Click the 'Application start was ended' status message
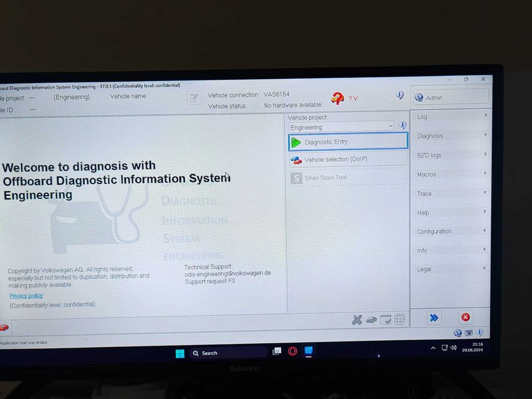The image size is (532, 399). coord(24,343)
